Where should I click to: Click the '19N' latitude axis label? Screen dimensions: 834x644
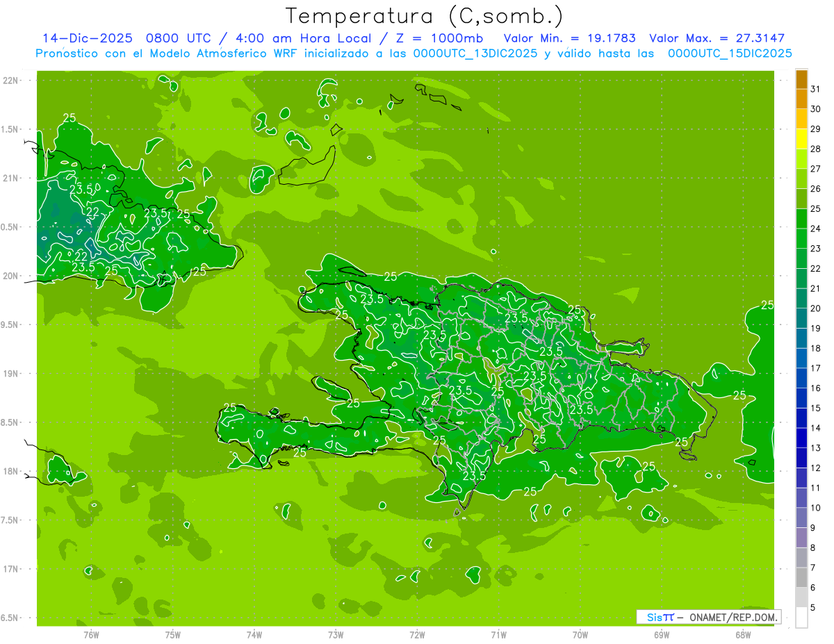pyautogui.click(x=10, y=374)
